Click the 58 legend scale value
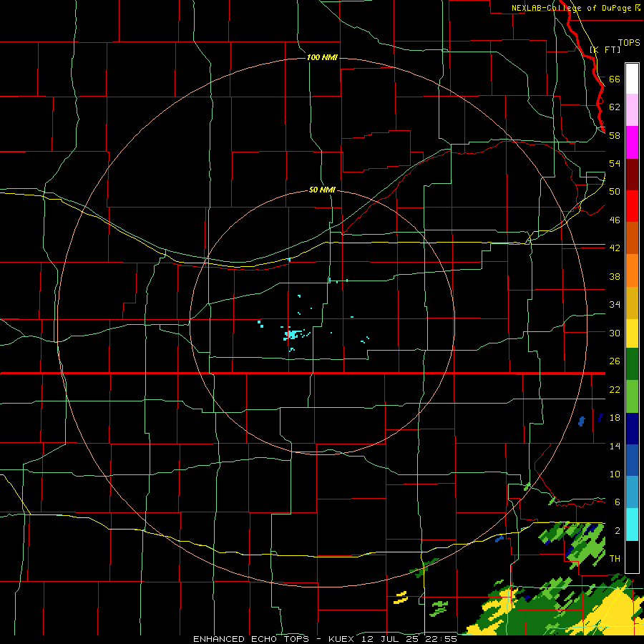 pos(615,135)
